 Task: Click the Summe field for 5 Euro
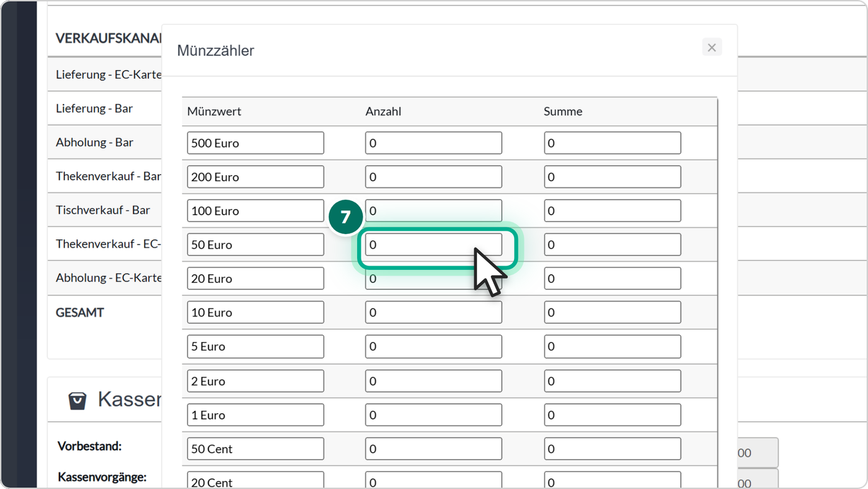click(x=613, y=346)
